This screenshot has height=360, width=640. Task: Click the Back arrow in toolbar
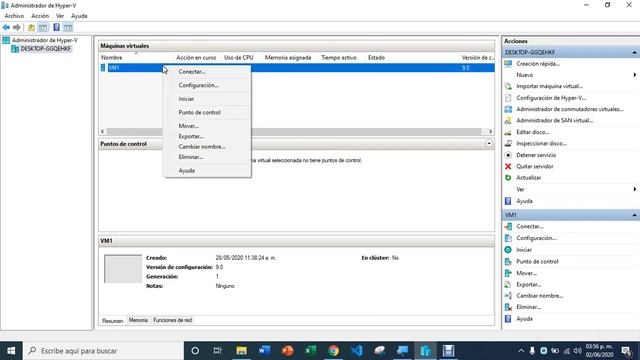(x=6, y=27)
